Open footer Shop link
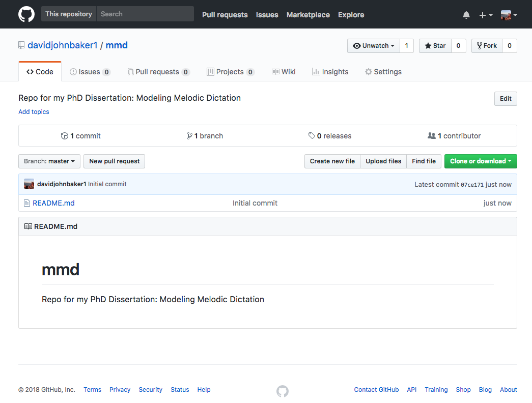This screenshot has height=403, width=532. pyautogui.click(x=463, y=390)
